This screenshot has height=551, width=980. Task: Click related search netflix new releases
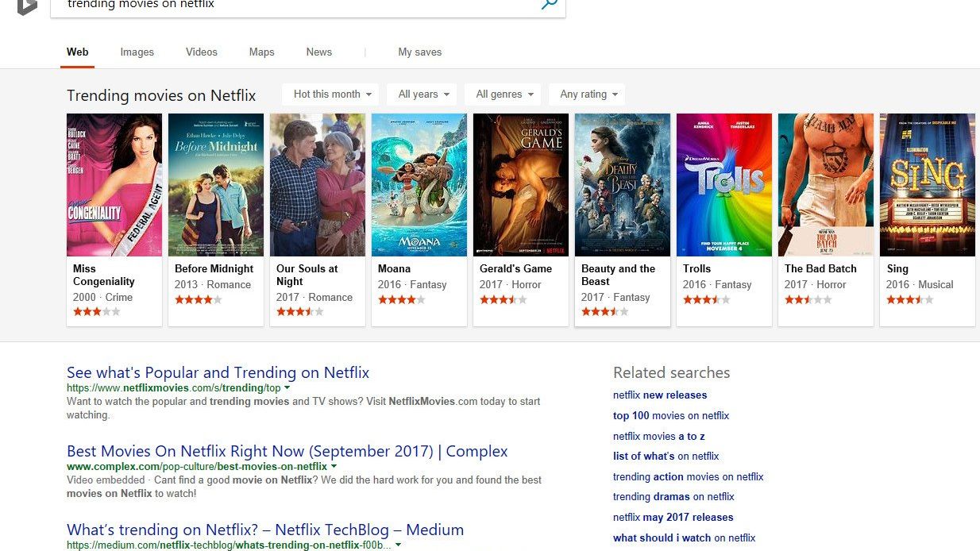pos(660,395)
